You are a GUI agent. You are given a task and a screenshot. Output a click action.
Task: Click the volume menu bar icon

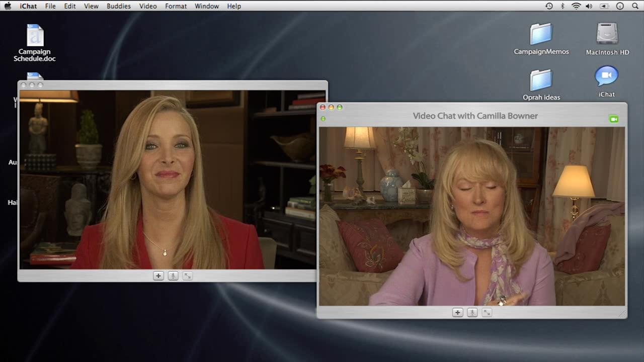(x=589, y=6)
